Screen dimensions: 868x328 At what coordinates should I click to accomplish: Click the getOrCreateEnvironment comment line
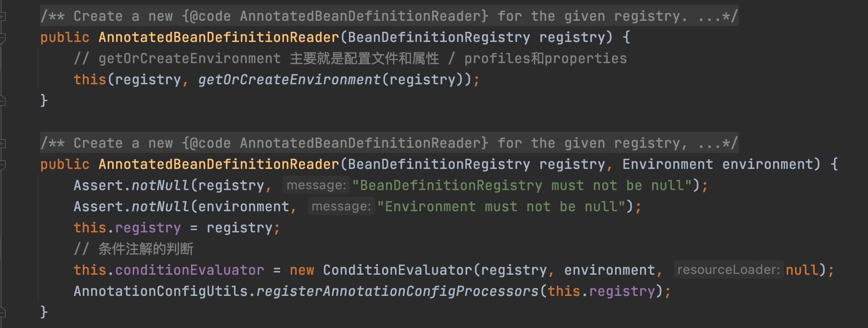click(x=350, y=59)
